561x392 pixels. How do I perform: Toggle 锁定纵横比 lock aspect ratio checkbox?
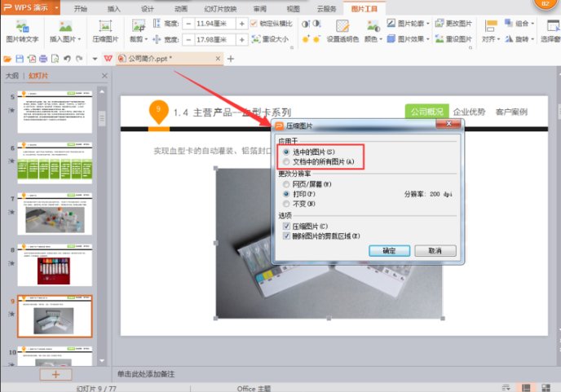(x=254, y=24)
